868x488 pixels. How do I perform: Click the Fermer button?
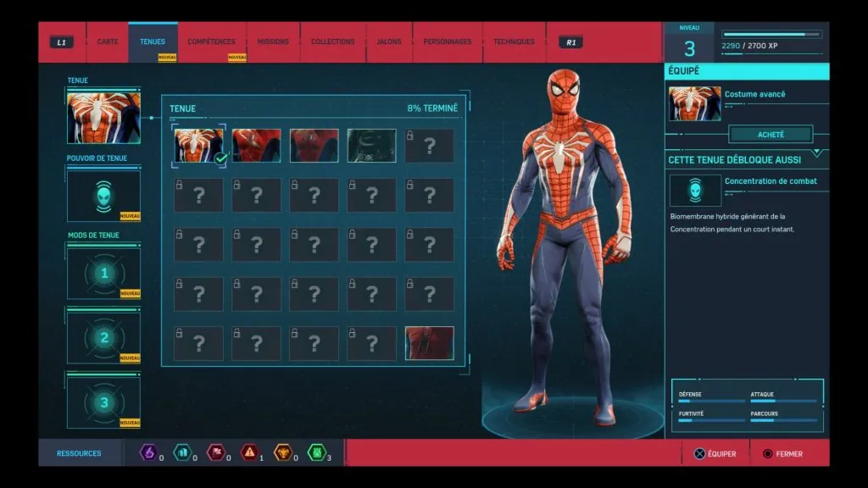coord(785,453)
